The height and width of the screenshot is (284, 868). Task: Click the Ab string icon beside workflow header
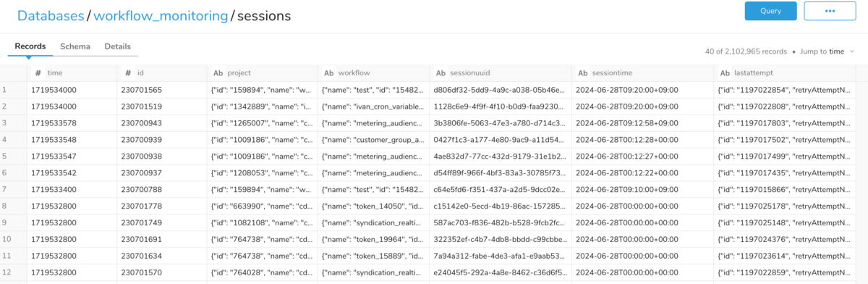pos(328,73)
